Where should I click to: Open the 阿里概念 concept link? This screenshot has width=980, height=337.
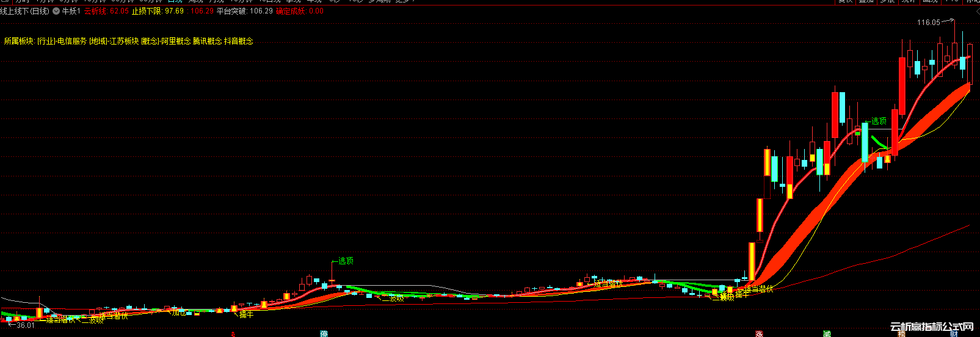click(176, 42)
